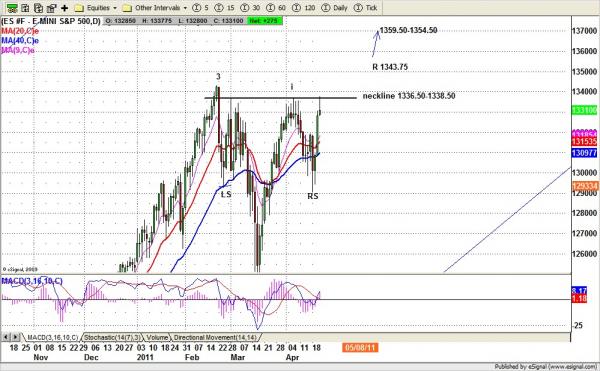The width and height of the screenshot is (600, 371).
Task: Click the ES #F E-MINI S&P 500 symbol title
Action: 51,21
